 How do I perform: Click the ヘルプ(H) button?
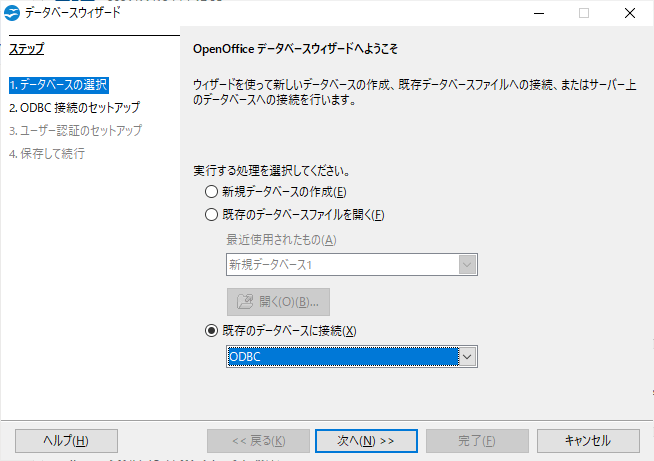[66, 441]
